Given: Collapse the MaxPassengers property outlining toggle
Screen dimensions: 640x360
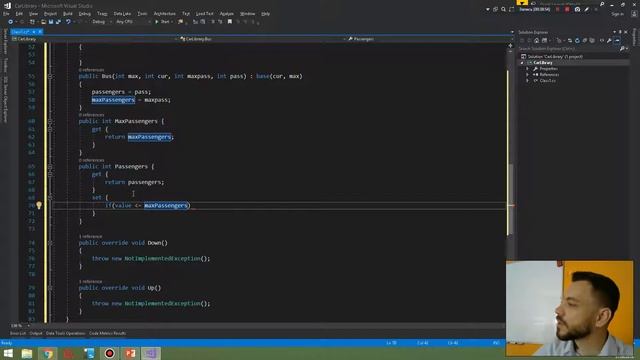Looking at the screenshot, I should (x=50, y=121).
